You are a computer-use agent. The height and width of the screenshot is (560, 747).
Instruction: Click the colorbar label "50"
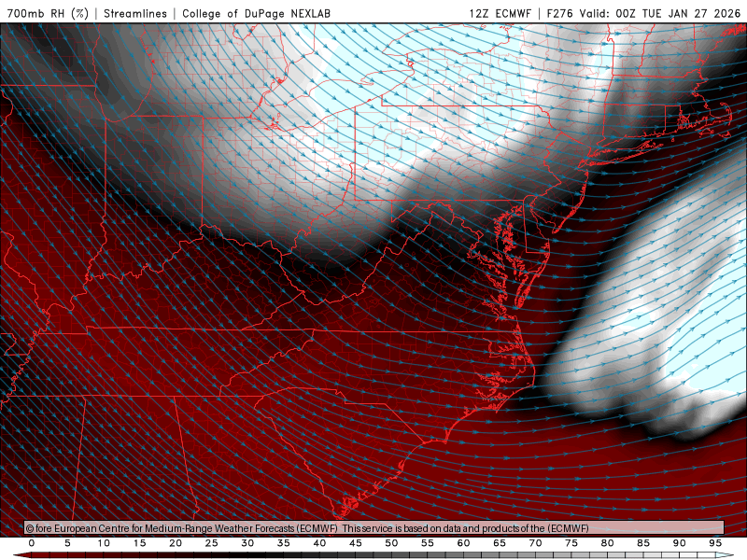point(391,543)
